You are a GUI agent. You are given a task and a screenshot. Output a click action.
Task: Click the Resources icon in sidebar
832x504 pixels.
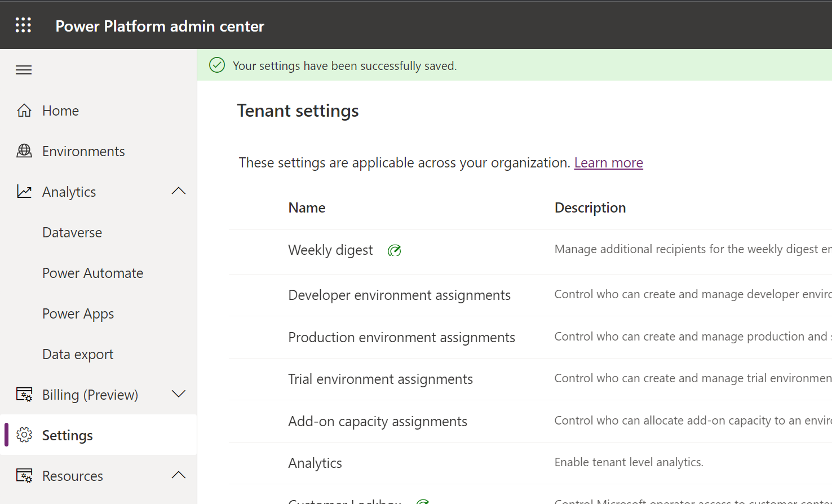point(24,475)
